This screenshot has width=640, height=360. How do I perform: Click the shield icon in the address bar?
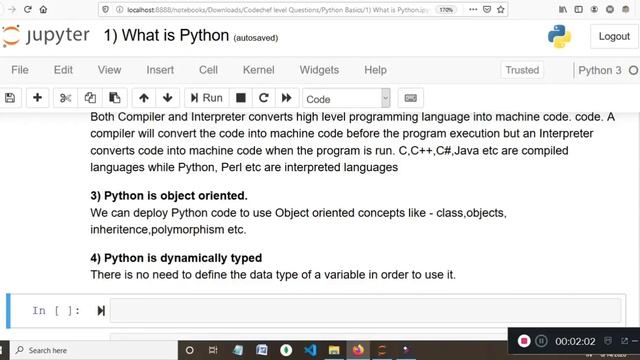[106, 9]
